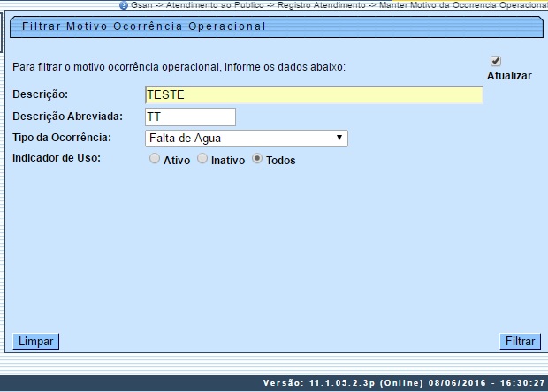The width and height of the screenshot is (548, 392).
Task: Click the Versão 11.1.05.2.3p status text
Action: [x=404, y=383]
